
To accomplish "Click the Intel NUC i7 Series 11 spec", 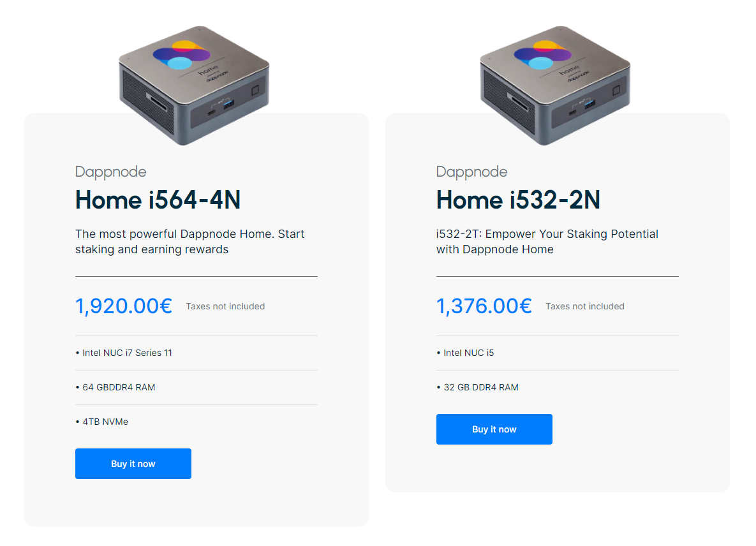I will pos(124,353).
